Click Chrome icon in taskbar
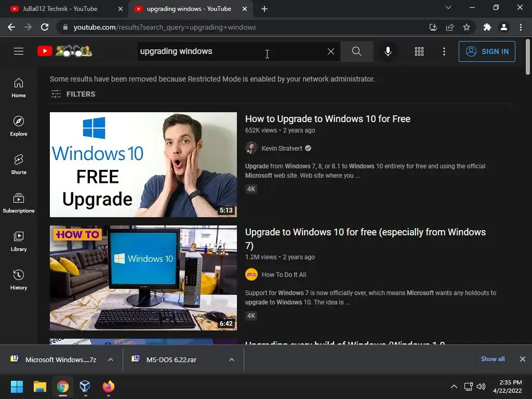Viewport: 532px width, 399px height. tap(62, 387)
